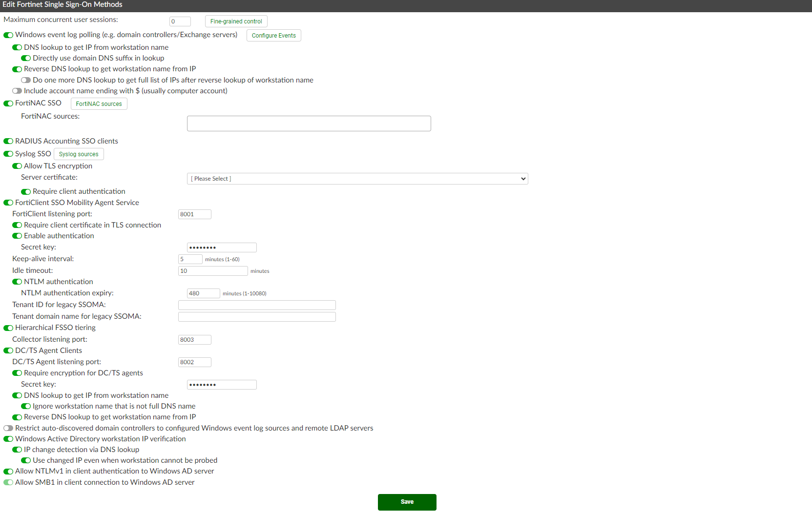812x515 pixels.
Task: Open Configure Events button
Action: (274, 36)
